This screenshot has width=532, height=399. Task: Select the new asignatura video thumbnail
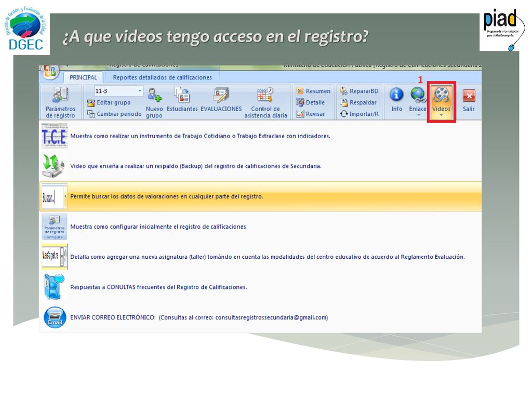pos(54,257)
